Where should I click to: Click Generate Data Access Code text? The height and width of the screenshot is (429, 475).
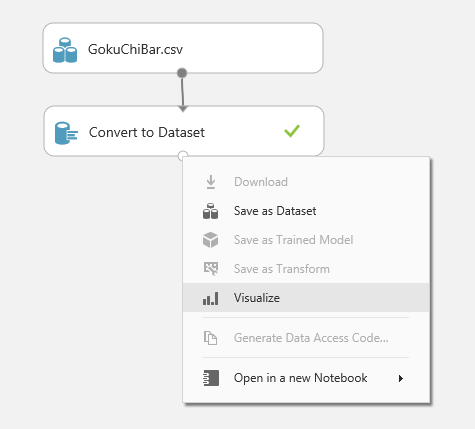tap(311, 338)
